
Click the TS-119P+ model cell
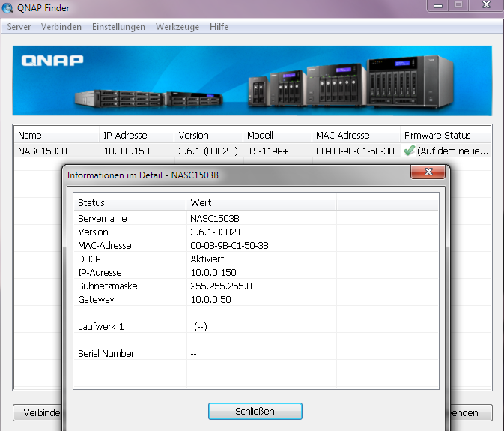click(x=268, y=151)
